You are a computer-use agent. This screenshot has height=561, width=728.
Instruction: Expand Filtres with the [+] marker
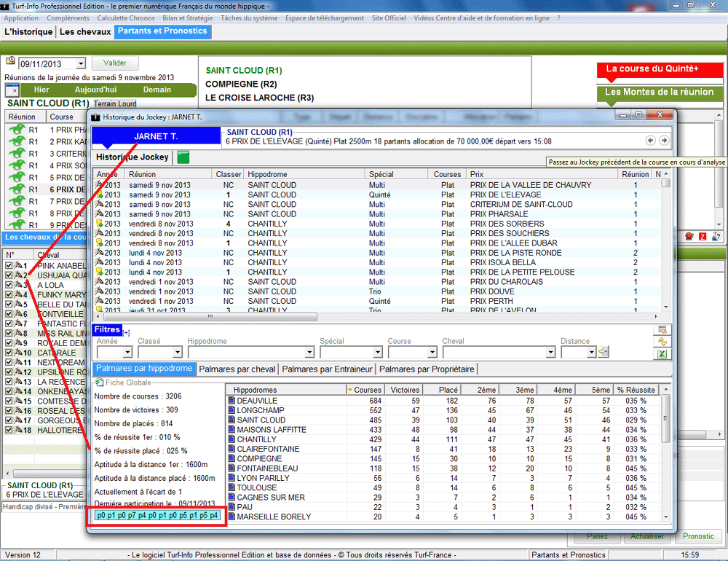(127, 333)
